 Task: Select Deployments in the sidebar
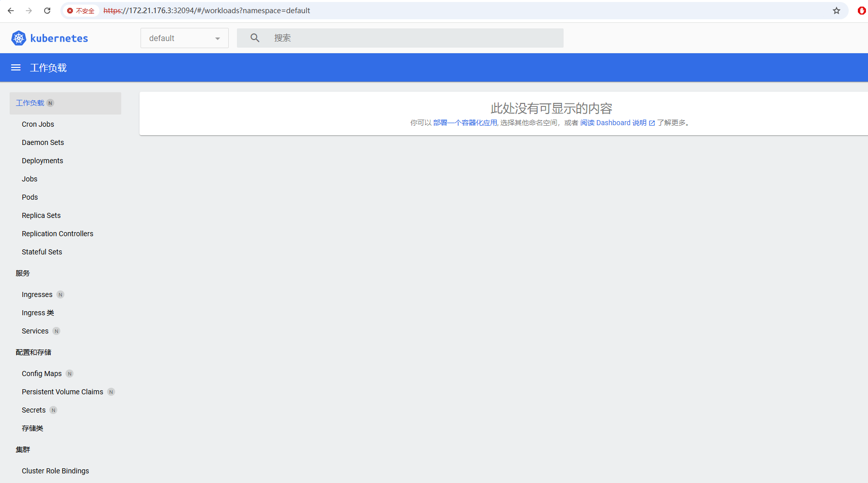[x=42, y=161]
